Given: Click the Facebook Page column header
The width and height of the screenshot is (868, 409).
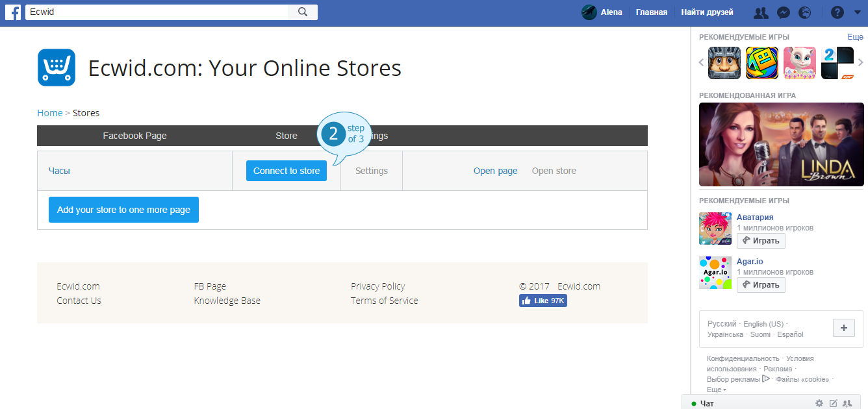Looking at the screenshot, I should tap(134, 136).
